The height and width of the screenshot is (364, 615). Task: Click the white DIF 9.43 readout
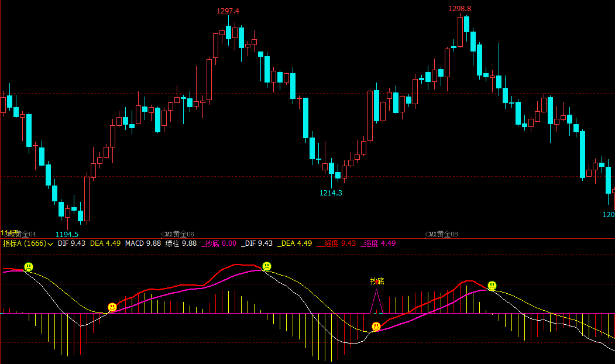[71, 243]
